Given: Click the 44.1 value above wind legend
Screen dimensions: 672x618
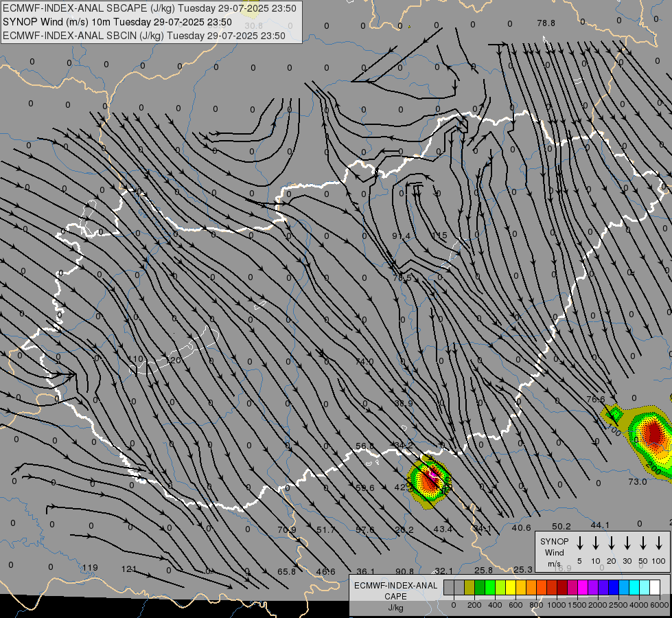Looking at the screenshot, I should (600, 525).
